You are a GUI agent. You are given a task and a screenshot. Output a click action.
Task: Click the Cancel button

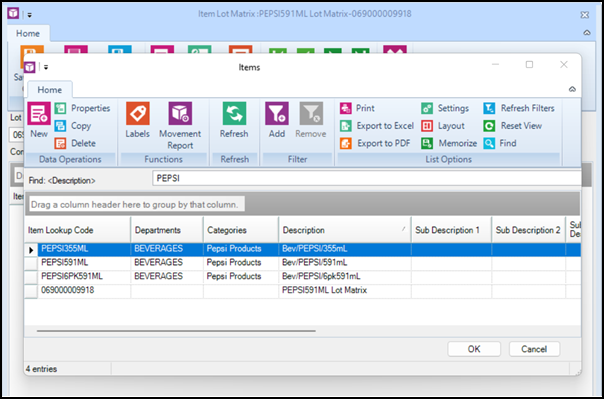click(534, 349)
